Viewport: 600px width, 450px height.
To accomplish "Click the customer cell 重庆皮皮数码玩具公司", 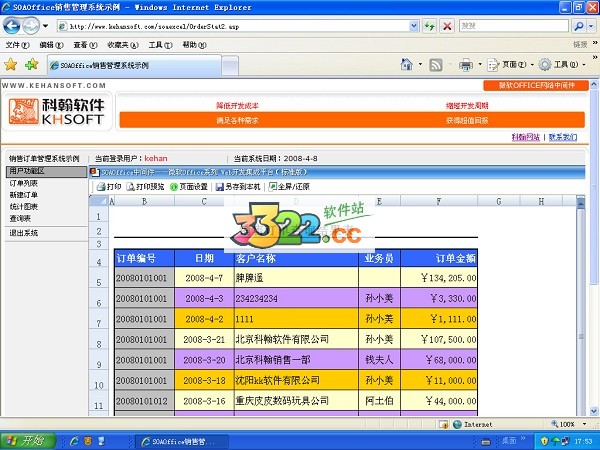I will pos(297,401).
